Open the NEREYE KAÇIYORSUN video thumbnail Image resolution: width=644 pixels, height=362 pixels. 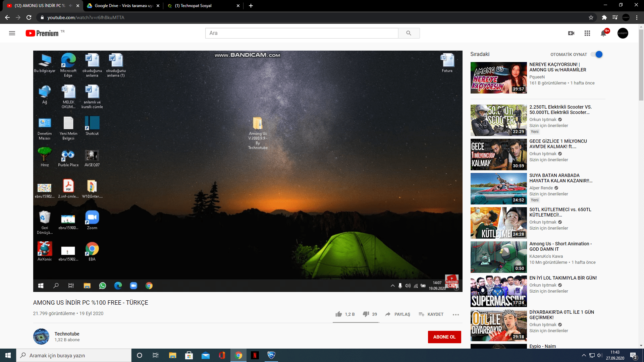498,78
